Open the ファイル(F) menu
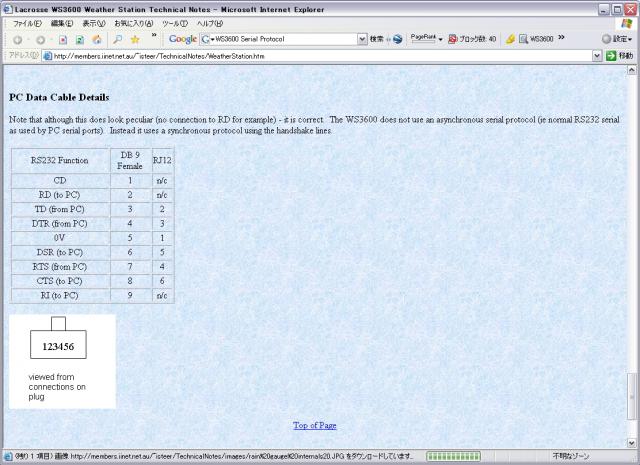The width and height of the screenshot is (640, 465). [27, 24]
